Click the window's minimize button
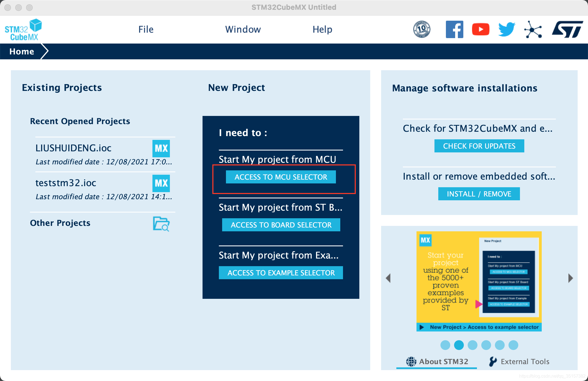The image size is (588, 381). pyautogui.click(x=19, y=8)
